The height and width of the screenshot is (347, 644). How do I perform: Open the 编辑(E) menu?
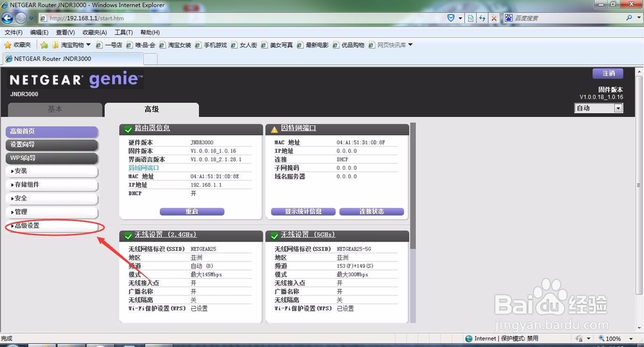tap(39, 32)
